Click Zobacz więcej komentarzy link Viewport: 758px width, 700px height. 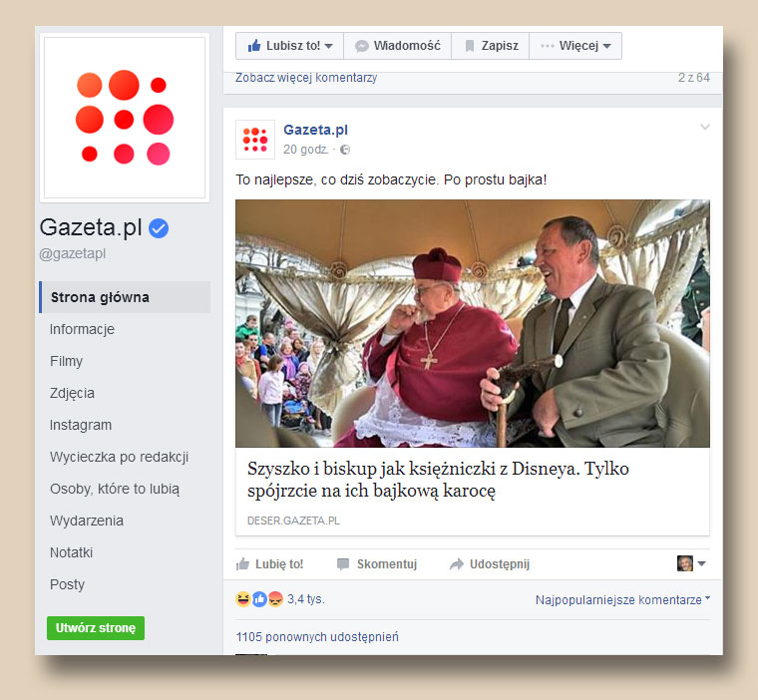[306, 78]
